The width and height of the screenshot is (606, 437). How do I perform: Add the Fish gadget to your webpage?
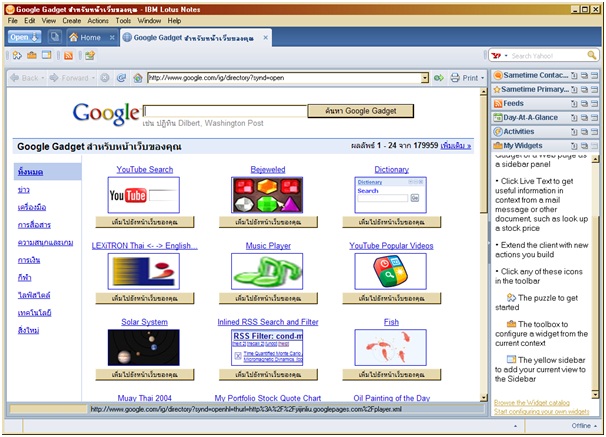(x=392, y=374)
